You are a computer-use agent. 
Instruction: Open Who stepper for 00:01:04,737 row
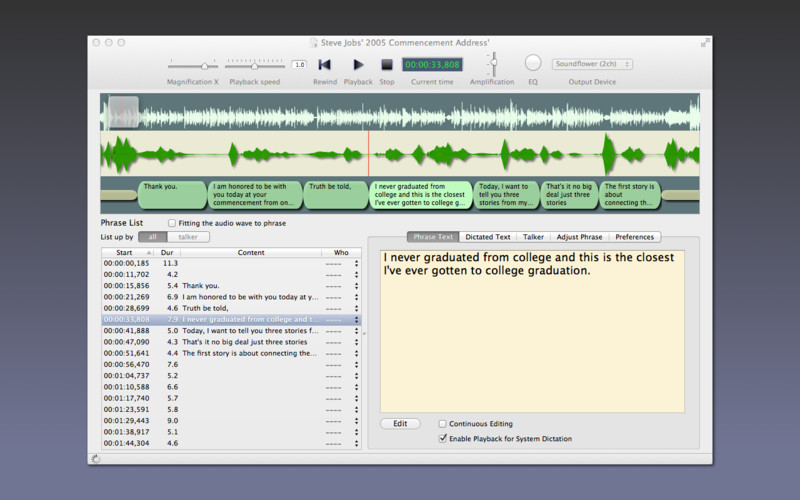(356, 376)
